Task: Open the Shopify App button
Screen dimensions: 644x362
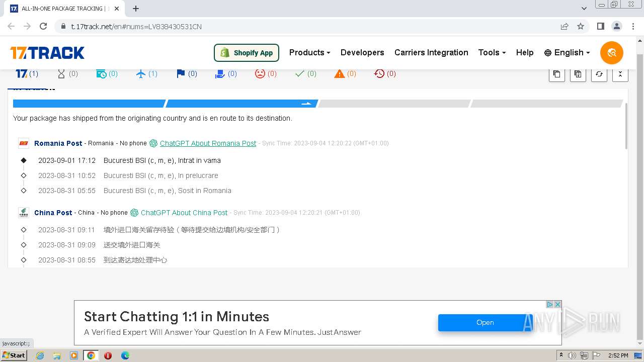Action: (247, 53)
